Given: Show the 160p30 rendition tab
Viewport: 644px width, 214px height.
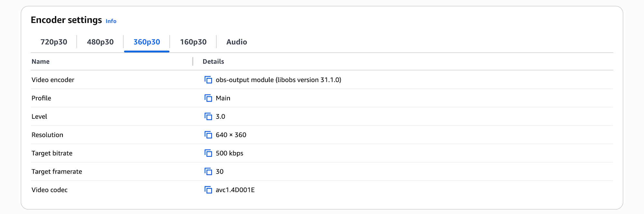Looking at the screenshot, I should click(193, 42).
